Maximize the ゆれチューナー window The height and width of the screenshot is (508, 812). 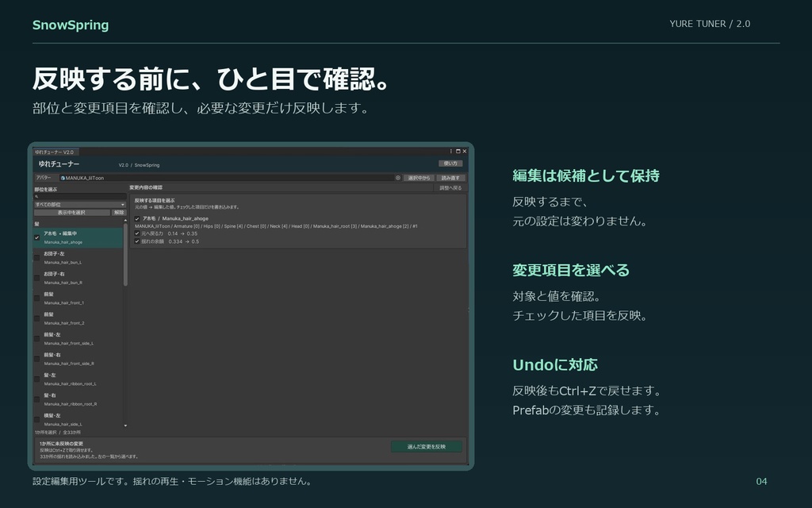458,152
